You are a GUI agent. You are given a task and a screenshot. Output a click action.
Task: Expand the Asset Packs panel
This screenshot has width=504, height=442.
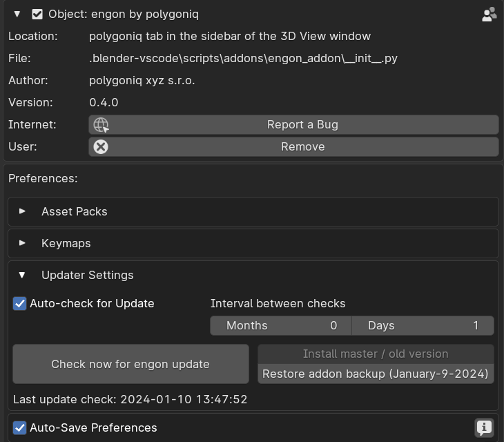tap(23, 211)
